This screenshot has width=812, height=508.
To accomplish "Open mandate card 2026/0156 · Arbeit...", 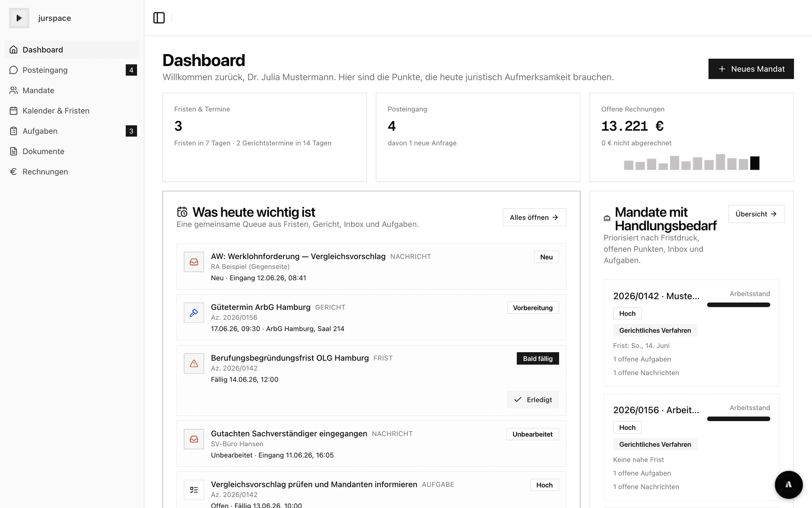I will tap(691, 447).
